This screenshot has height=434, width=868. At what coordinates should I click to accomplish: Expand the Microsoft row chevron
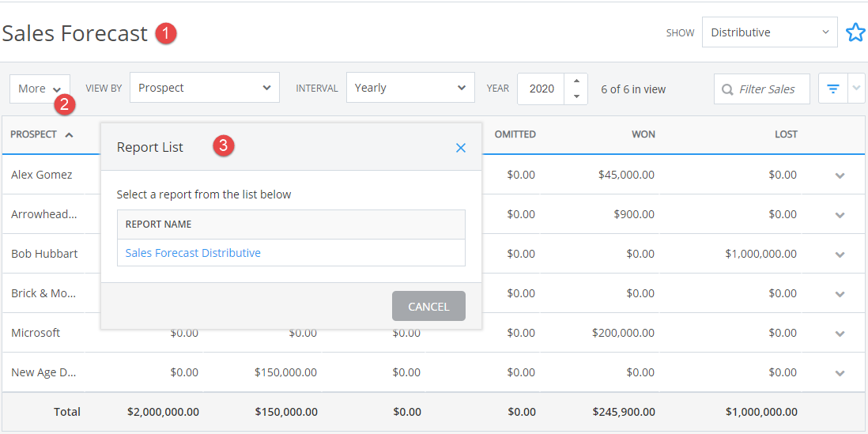pyautogui.click(x=840, y=334)
